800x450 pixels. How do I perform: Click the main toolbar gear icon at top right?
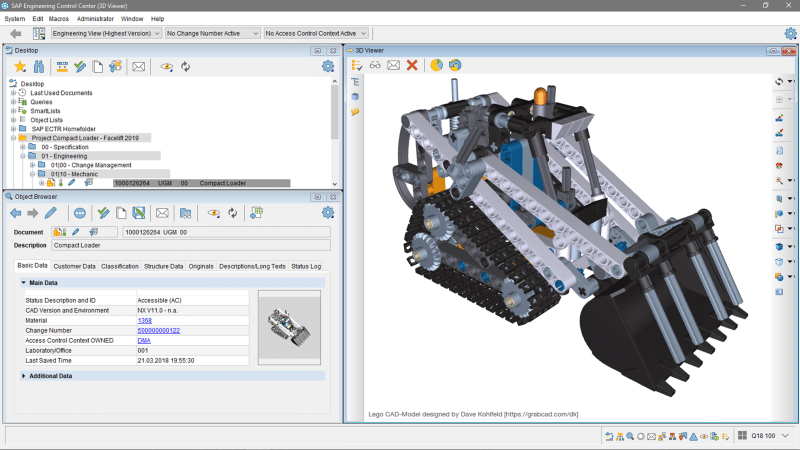click(x=790, y=34)
